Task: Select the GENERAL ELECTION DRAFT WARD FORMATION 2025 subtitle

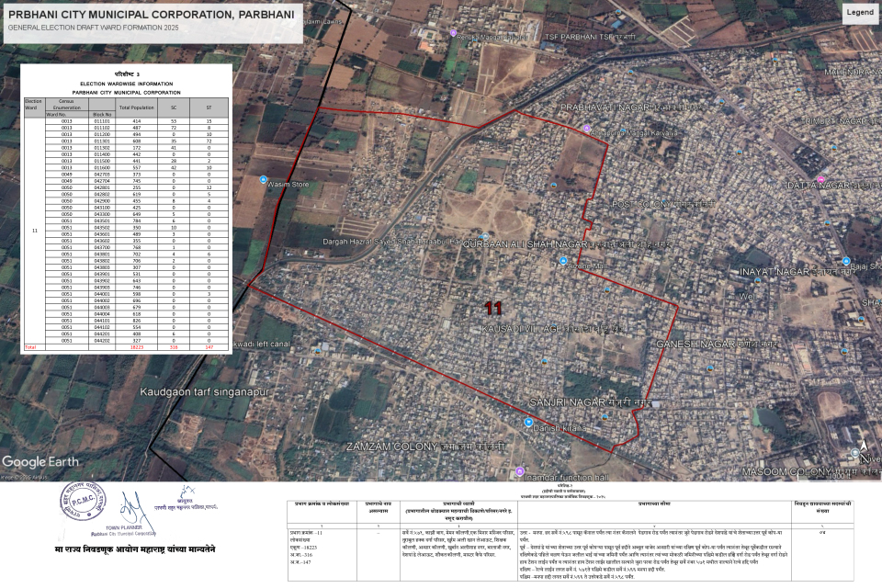Action: 94,28
